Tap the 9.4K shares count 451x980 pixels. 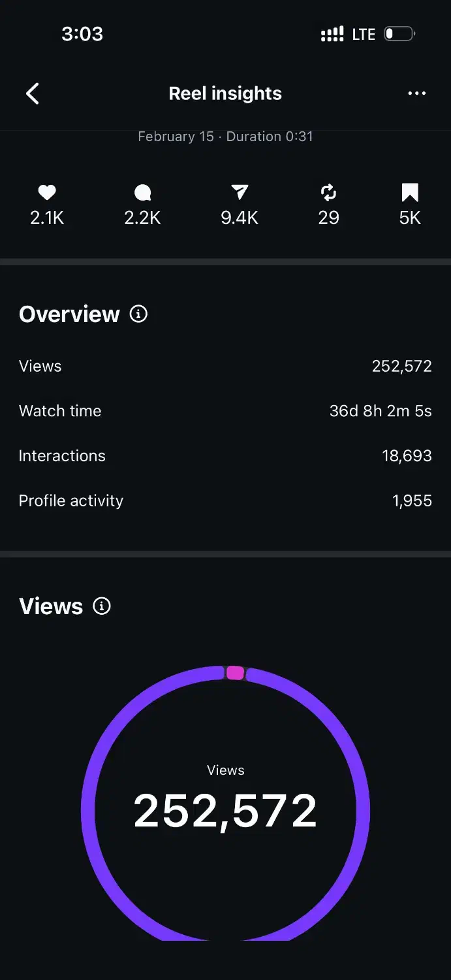pos(240,218)
